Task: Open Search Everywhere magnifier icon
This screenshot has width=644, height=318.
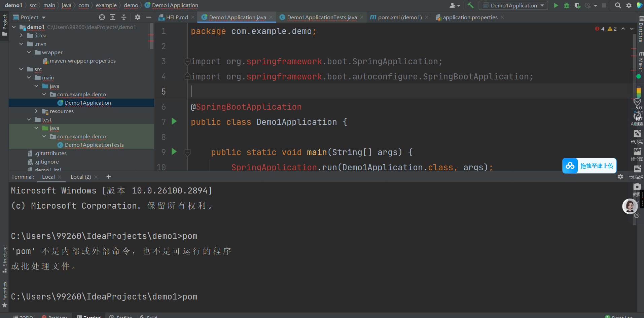Action: (x=618, y=5)
